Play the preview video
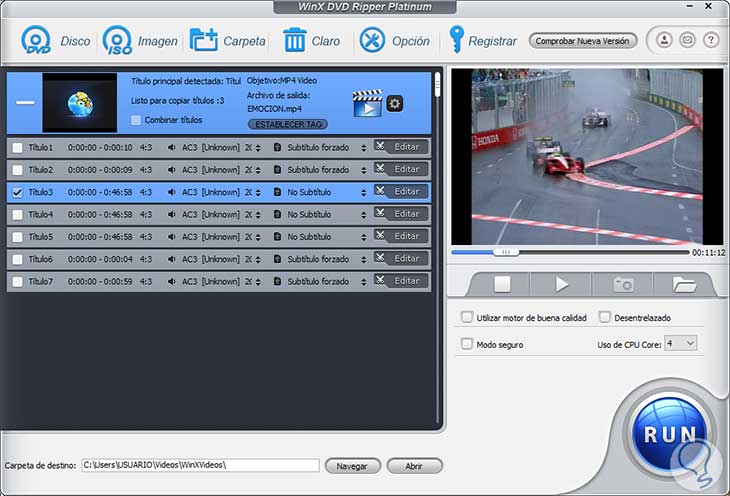Screen dimensions: 730x496 561,284
